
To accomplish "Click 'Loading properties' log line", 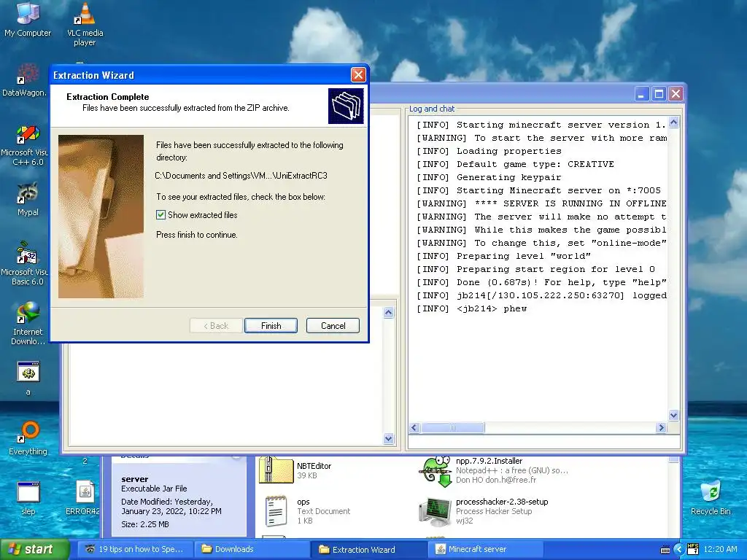I will point(489,152).
